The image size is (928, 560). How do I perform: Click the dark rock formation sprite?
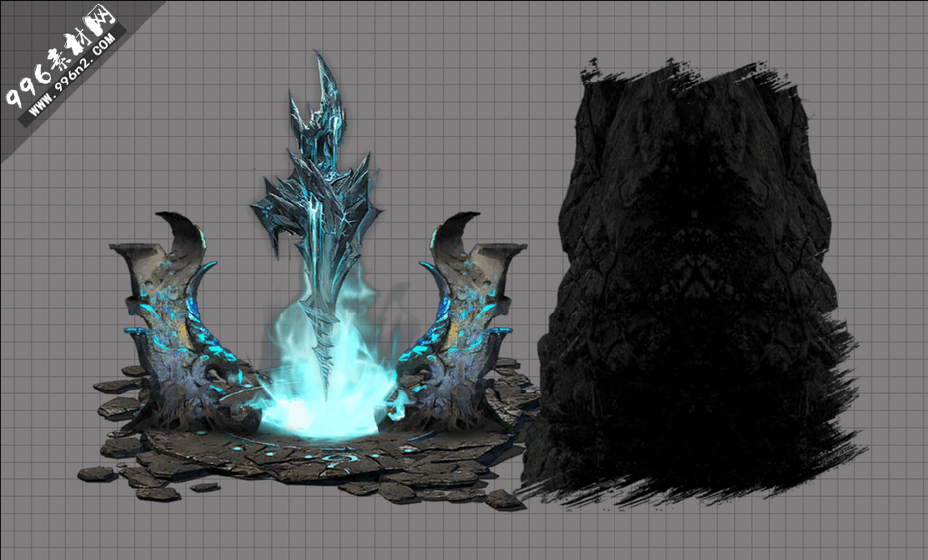tap(689, 284)
